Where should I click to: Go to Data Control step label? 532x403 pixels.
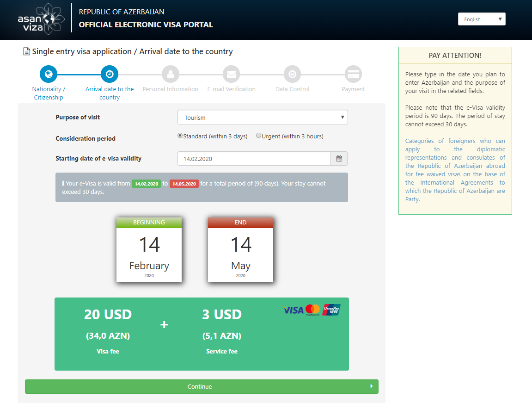tap(293, 89)
